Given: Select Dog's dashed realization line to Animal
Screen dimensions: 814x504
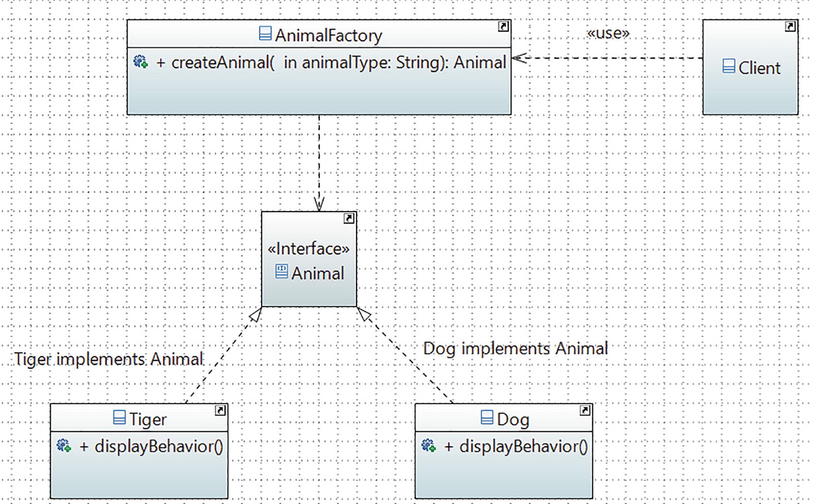Looking at the screenshot, I should 404,355.
